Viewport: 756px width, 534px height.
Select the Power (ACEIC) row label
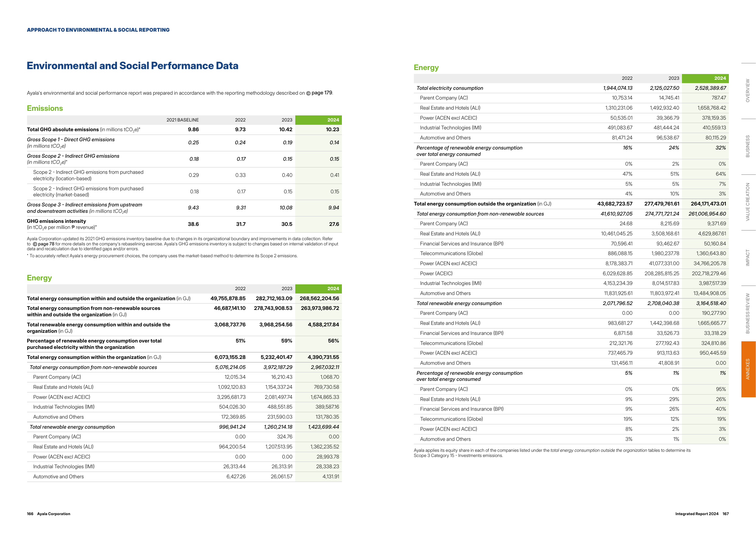(436, 273)
